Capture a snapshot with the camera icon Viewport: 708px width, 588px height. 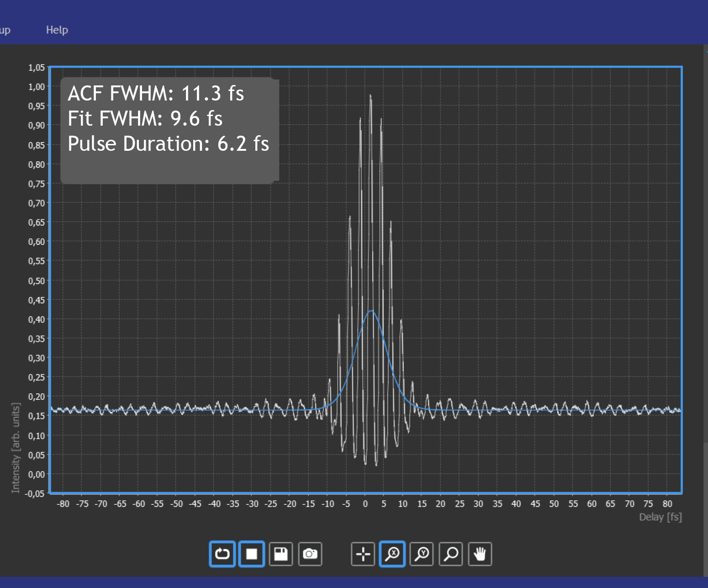click(310, 554)
